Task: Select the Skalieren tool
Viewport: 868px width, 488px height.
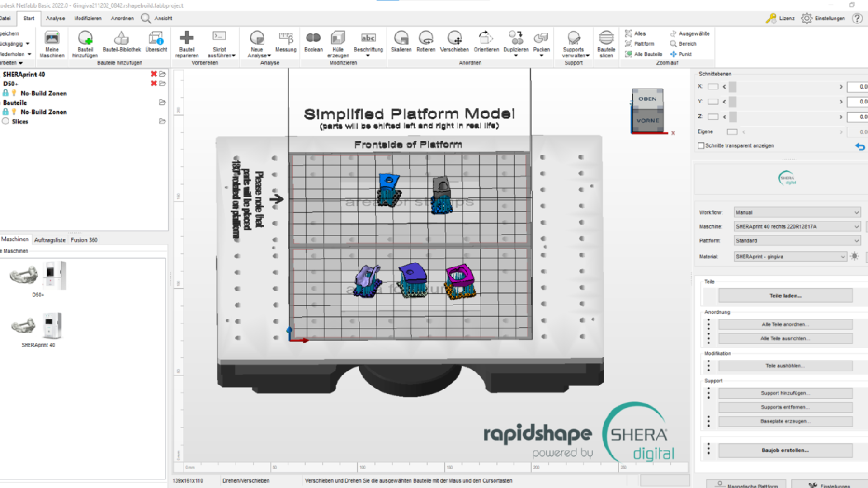Action: (x=401, y=42)
